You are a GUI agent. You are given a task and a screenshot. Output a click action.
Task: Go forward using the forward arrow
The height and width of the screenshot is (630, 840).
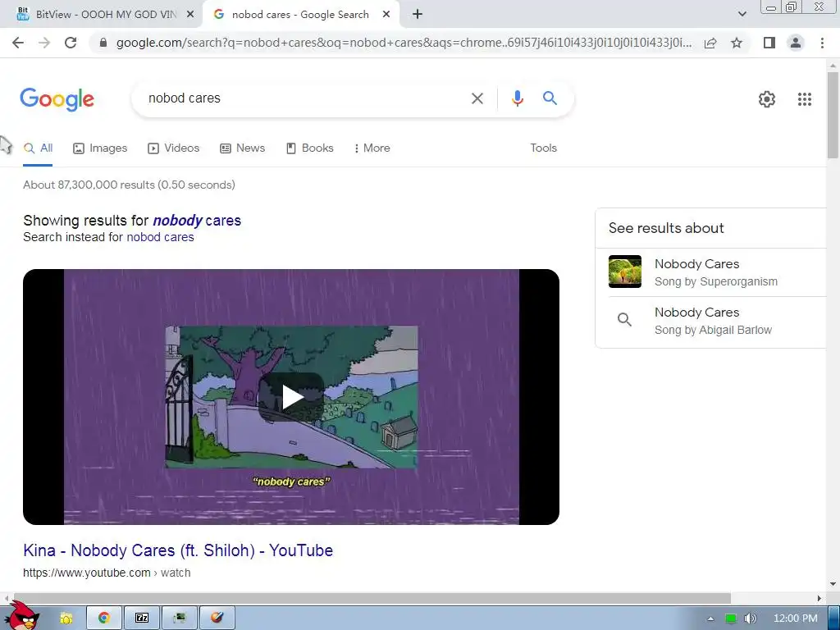pos(44,43)
